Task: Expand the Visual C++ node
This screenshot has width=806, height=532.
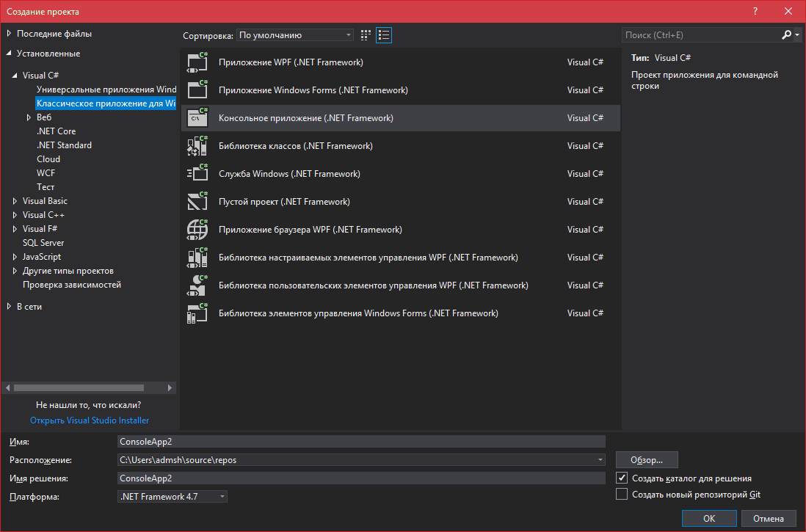Action: coord(15,215)
